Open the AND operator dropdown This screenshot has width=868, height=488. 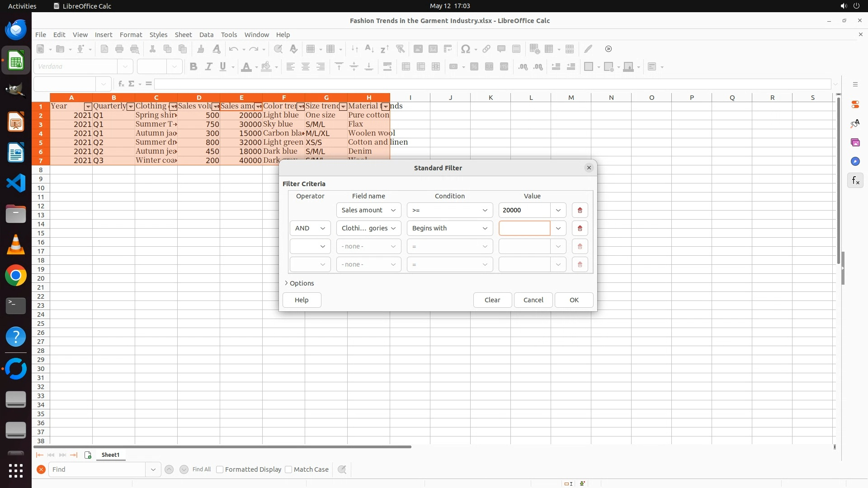310,228
